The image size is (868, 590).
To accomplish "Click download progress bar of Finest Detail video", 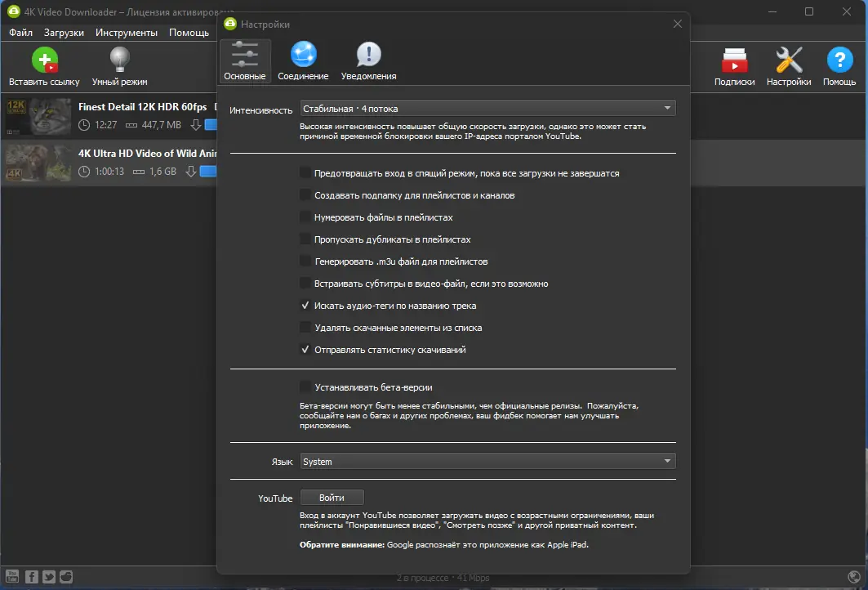I will tap(211, 125).
